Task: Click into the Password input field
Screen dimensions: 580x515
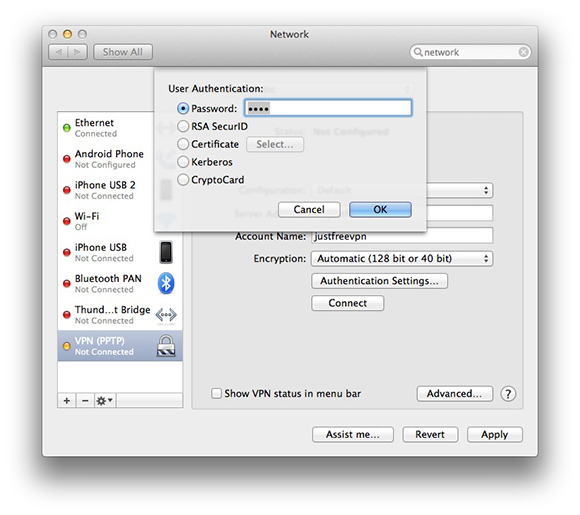Action: (x=328, y=108)
